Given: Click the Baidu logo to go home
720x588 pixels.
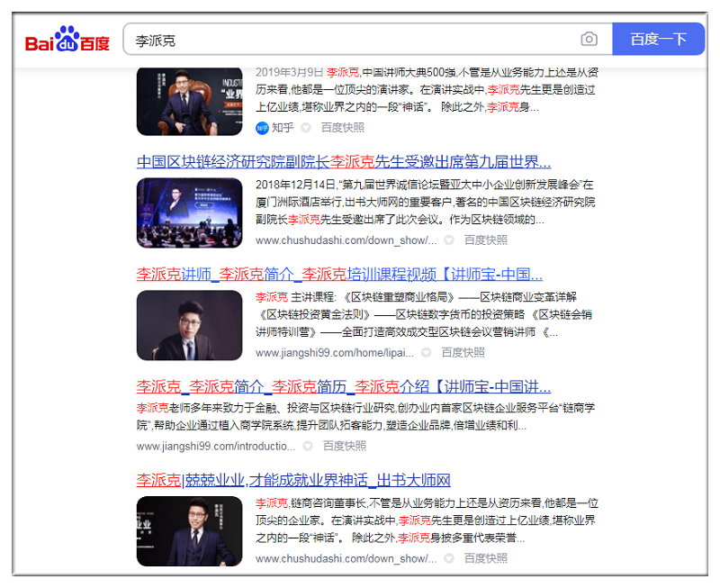Looking at the screenshot, I should click(67, 41).
